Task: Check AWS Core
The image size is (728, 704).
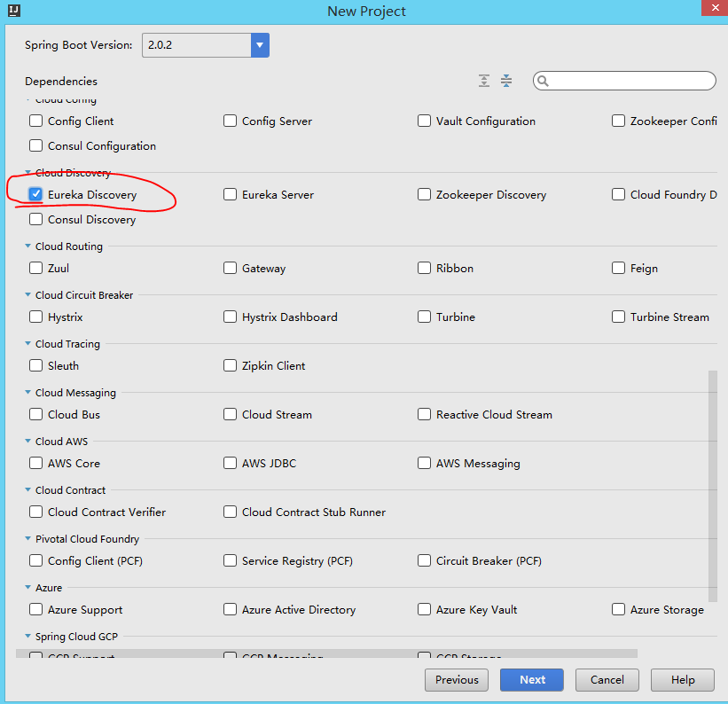Action: pyautogui.click(x=35, y=463)
